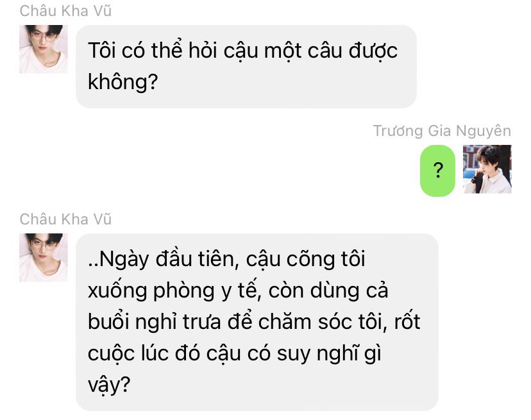The height and width of the screenshot is (420, 531).
Task: Select the message bubble starting "Tôi có thể"
Action: click(246, 67)
